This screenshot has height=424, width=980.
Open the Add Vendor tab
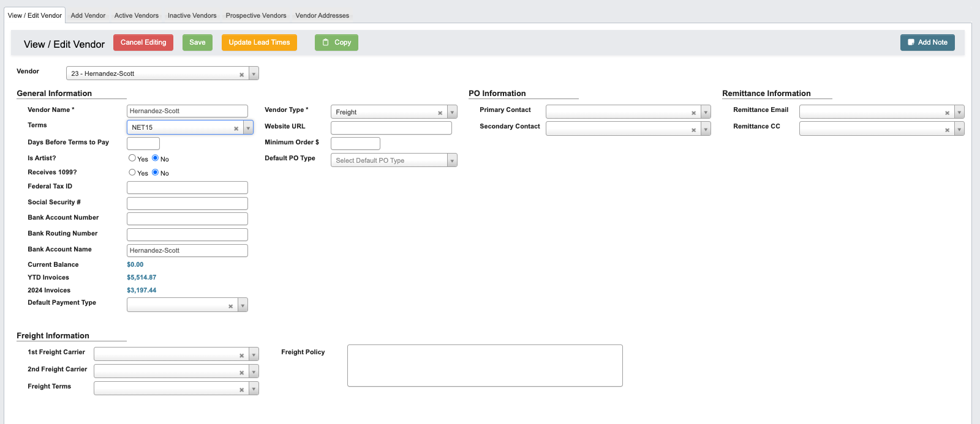coord(88,15)
